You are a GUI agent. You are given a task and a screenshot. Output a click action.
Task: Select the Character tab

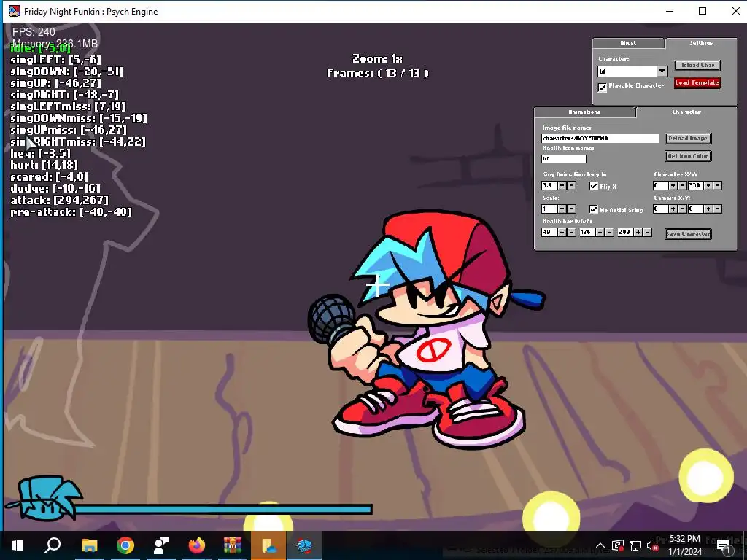(x=686, y=112)
